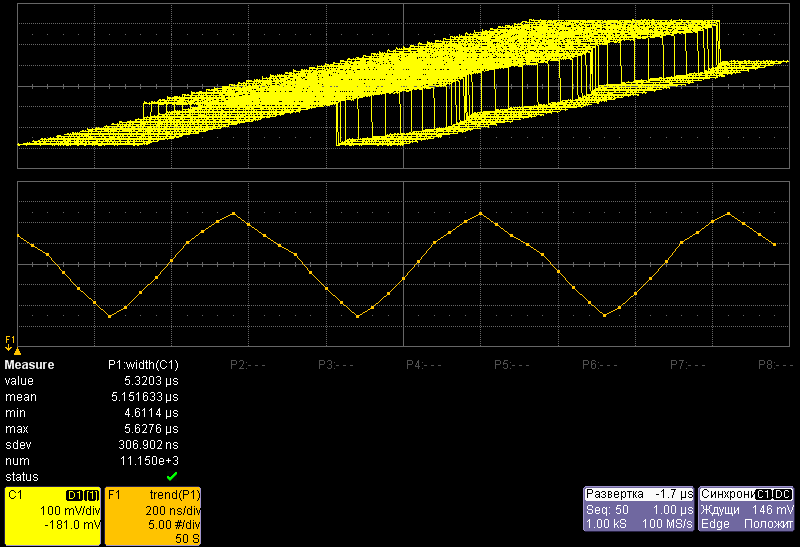The width and height of the screenshot is (800, 547).
Task: Open the F1 trend(P1) descriptor box
Action: (x=152, y=516)
